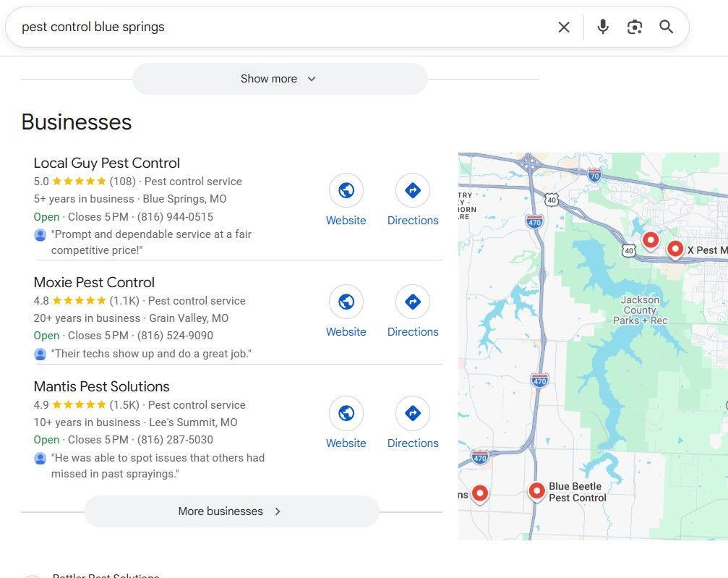Click the 'More businesses' button
This screenshot has width=728, height=578.
click(x=231, y=511)
